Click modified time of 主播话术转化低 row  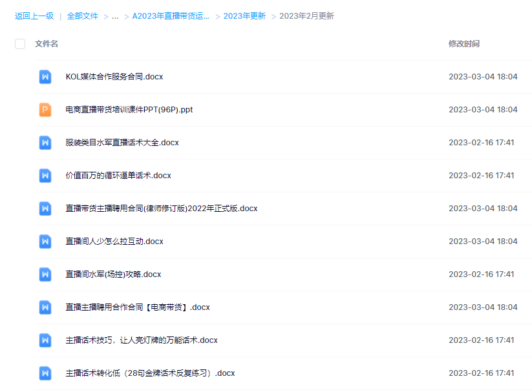coord(482,373)
